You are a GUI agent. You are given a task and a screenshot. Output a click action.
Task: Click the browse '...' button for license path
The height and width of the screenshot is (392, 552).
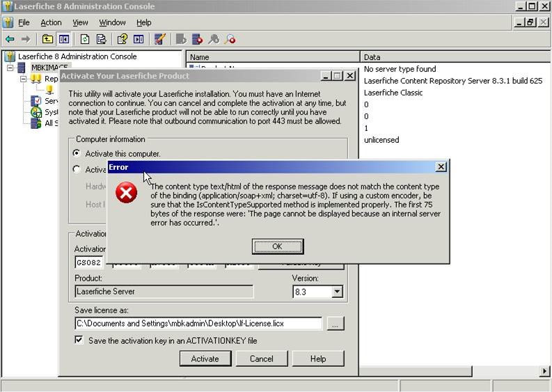pos(336,324)
